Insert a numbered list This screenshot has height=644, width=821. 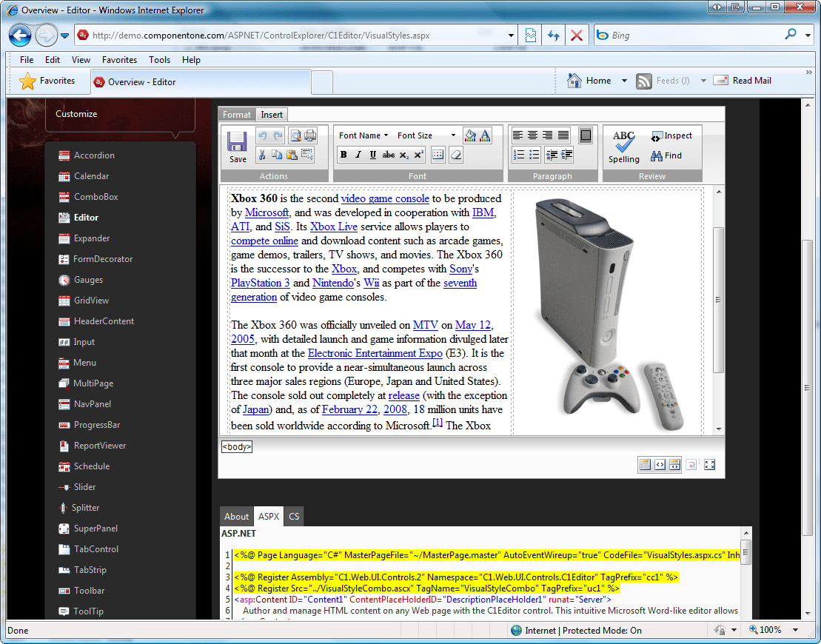[x=518, y=155]
